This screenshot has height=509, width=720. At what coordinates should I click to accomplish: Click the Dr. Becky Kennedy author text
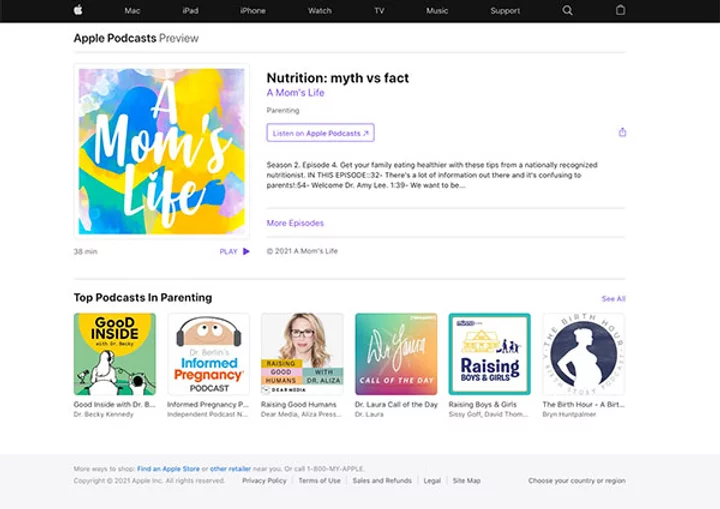click(x=104, y=414)
